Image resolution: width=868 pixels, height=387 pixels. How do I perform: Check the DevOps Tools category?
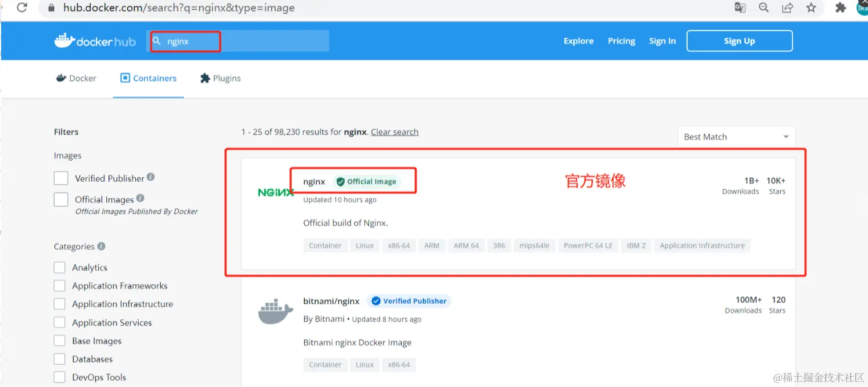tap(59, 377)
